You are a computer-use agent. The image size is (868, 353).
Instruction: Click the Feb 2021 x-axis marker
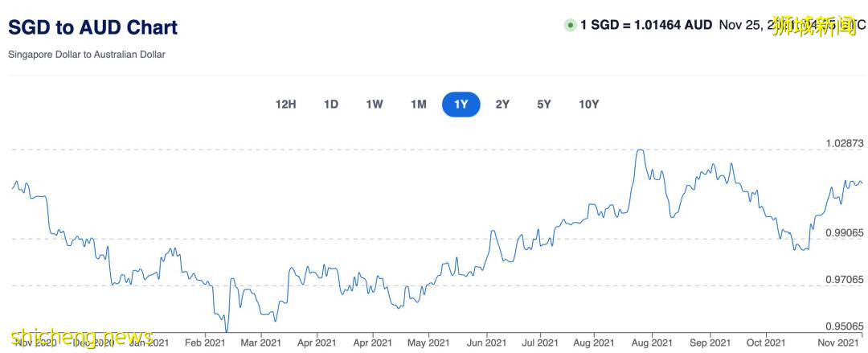point(205,343)
